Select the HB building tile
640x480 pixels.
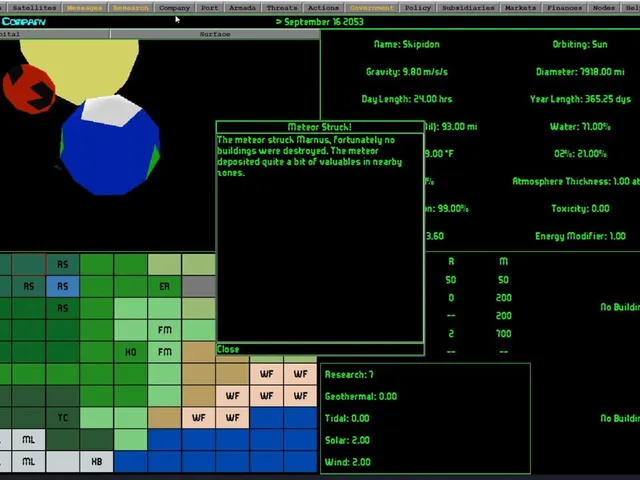pyautogui.click(x=97, y=462)
